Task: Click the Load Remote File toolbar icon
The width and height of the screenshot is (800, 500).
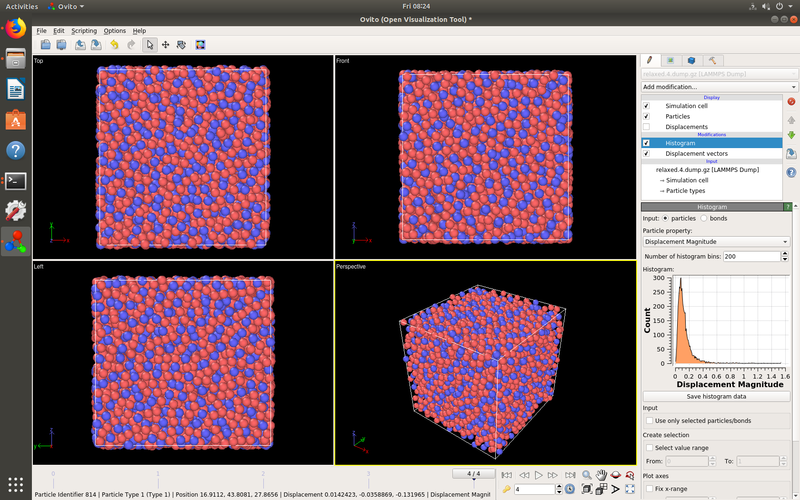Action: [61, 45]
